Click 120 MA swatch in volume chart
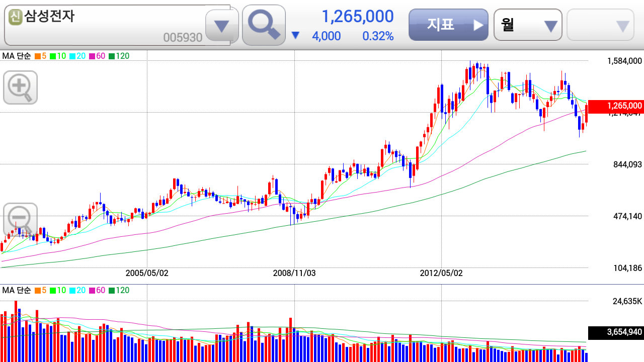 (x=112, y=291)
